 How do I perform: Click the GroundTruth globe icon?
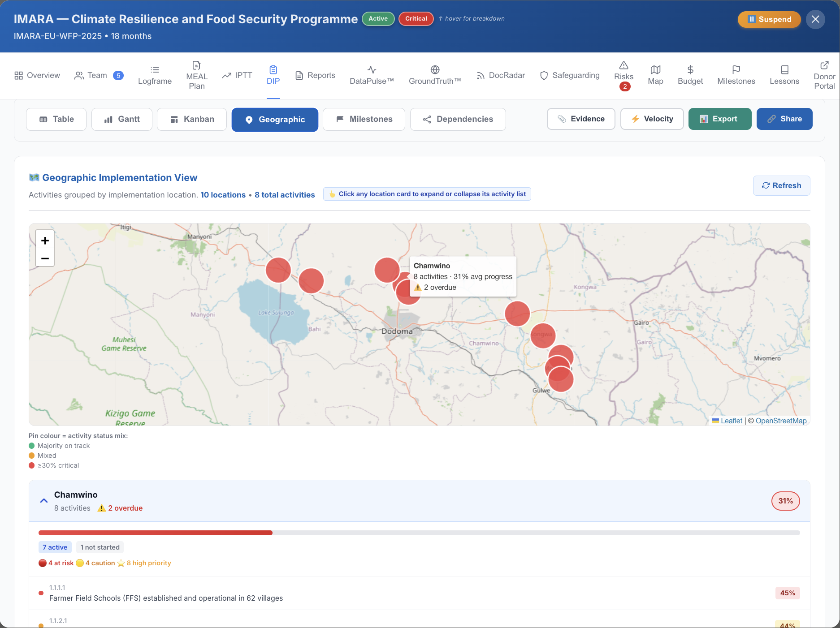coord(435,70)
